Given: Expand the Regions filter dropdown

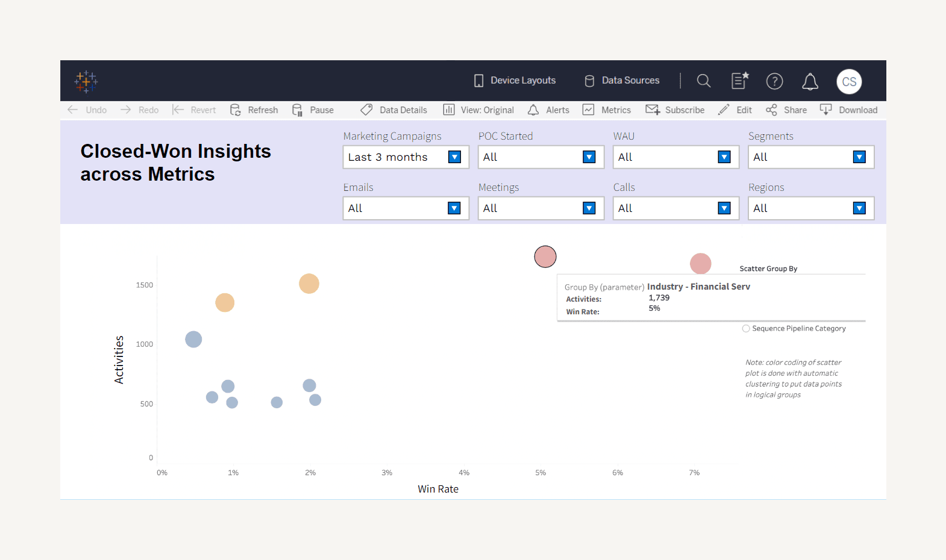Looking at the screenshot, I should [859, 208].
